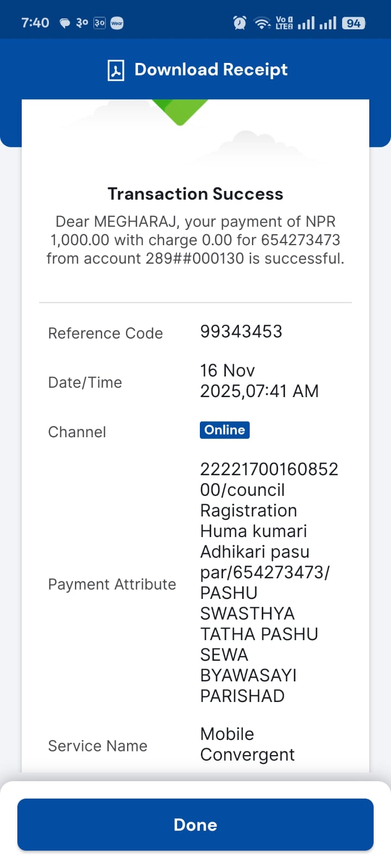Viewport: 391px width, 868px height.
Task: Tap the payment confirmation message text
Action: click(x=195, y=240)
